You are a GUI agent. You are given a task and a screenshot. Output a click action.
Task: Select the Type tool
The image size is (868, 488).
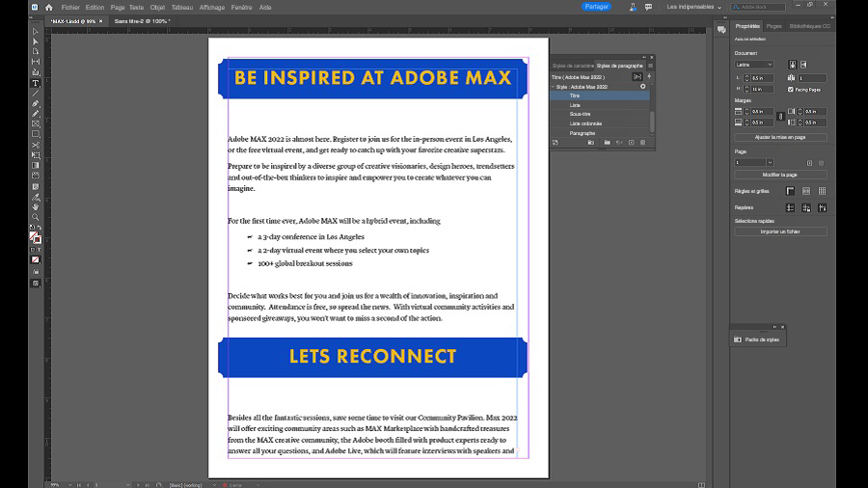pos(36,83)
